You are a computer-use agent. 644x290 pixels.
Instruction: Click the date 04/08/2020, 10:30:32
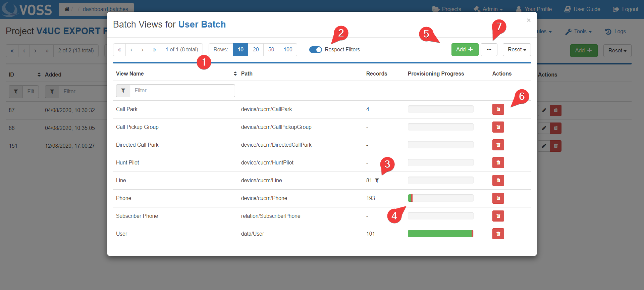click(70, 110)
